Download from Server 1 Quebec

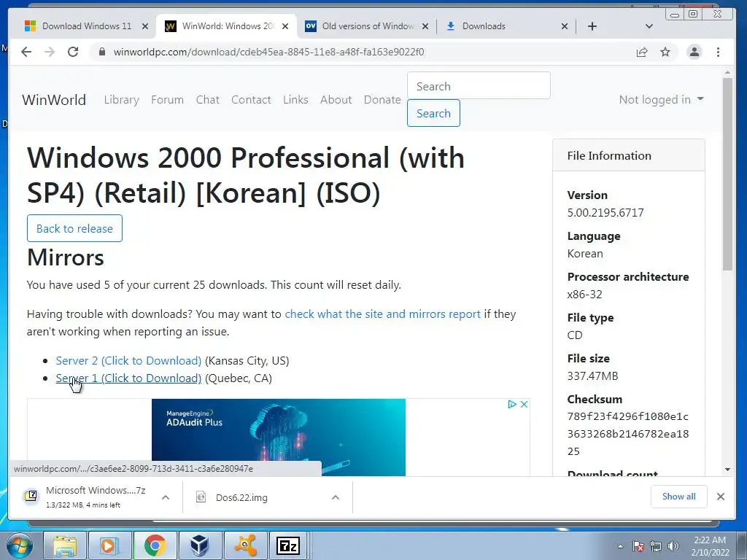[x=128, y=378]
